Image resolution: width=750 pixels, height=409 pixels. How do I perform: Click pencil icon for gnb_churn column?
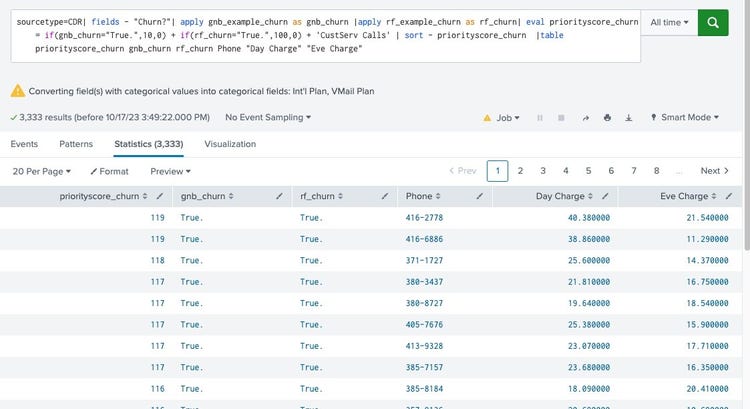[277, 197]
